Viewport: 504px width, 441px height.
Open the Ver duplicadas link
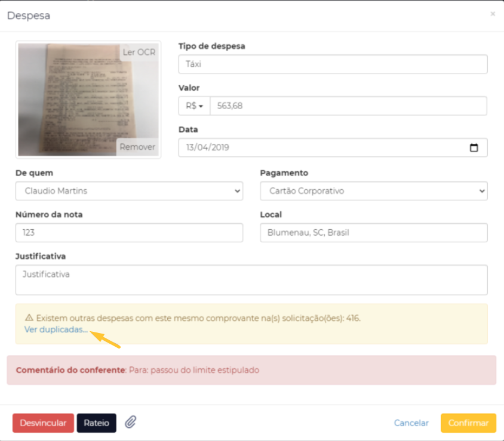coord(56,329)
